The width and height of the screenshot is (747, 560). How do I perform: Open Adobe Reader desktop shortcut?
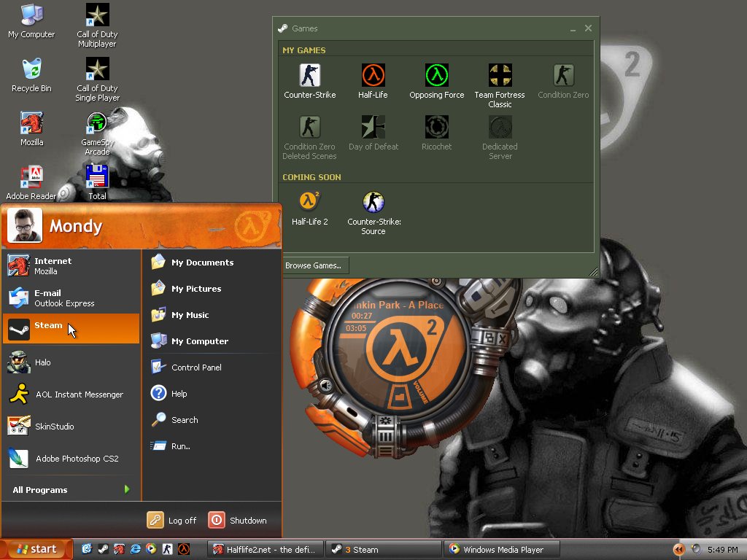(x=31, y=182)
